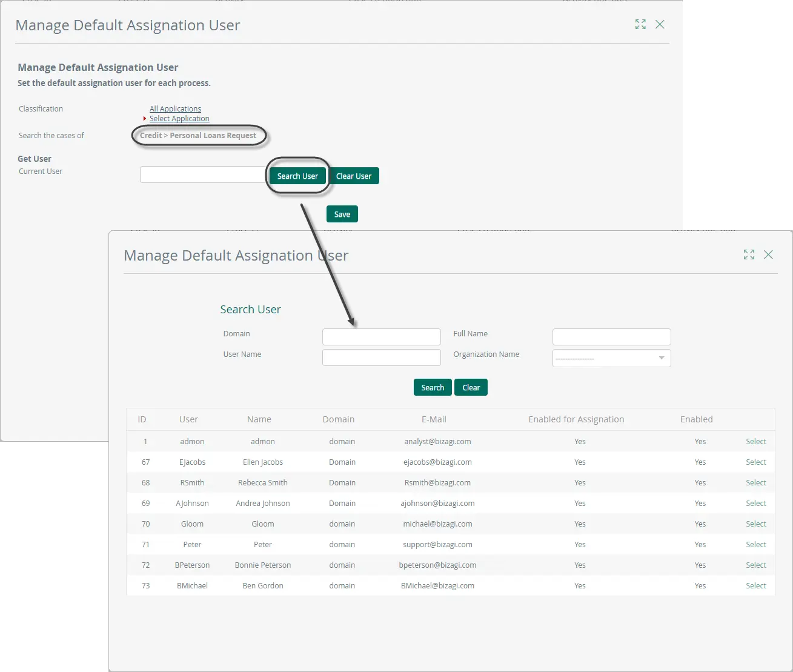This screenshot has width=793, height=672.
Task: Select user Ellen Jacobs
Action: 755,462
